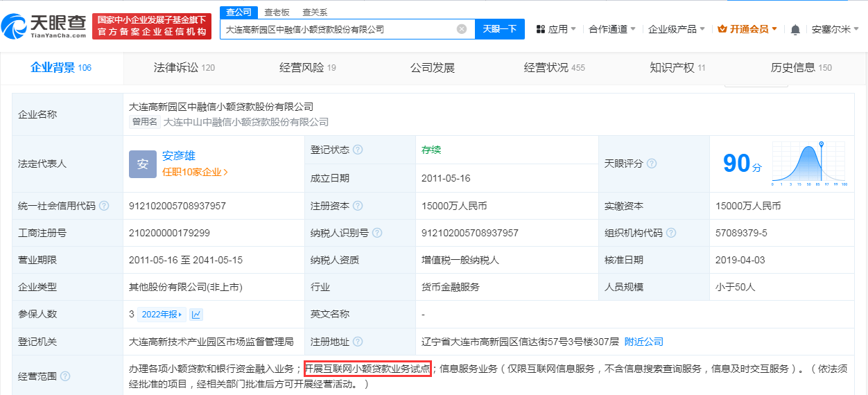The height and width of the screenshot is (395, 868).
Task: Click the help icon beside 注册资本
Action: tap(358, 206)
